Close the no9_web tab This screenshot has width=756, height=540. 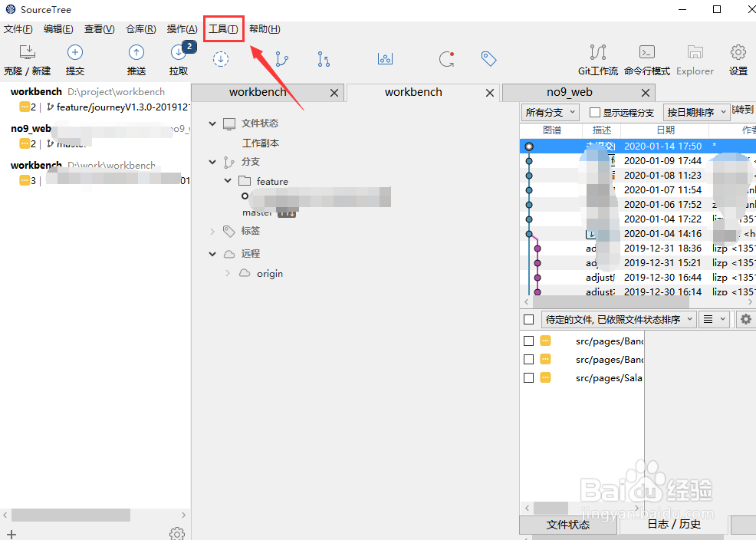[646, 93]
